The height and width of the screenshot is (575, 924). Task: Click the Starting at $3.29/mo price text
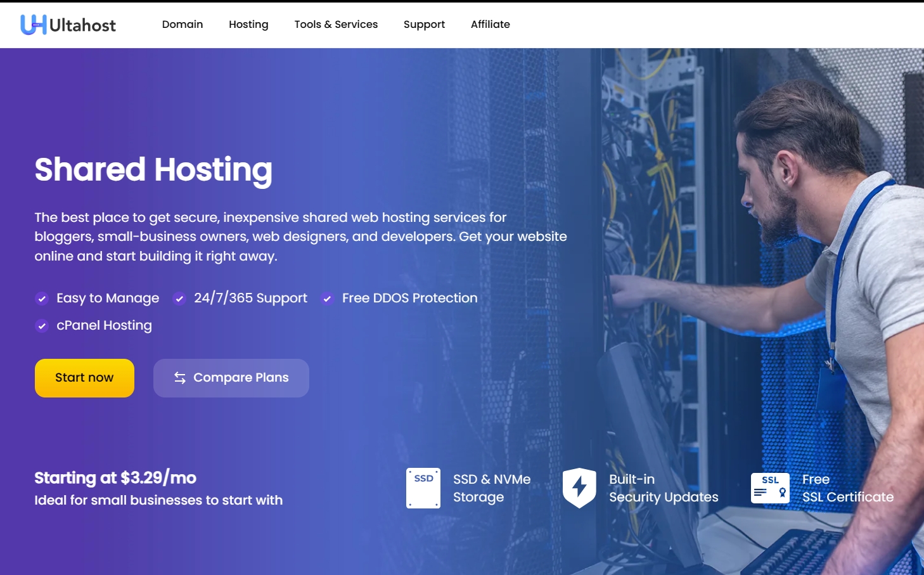[115, 477]
